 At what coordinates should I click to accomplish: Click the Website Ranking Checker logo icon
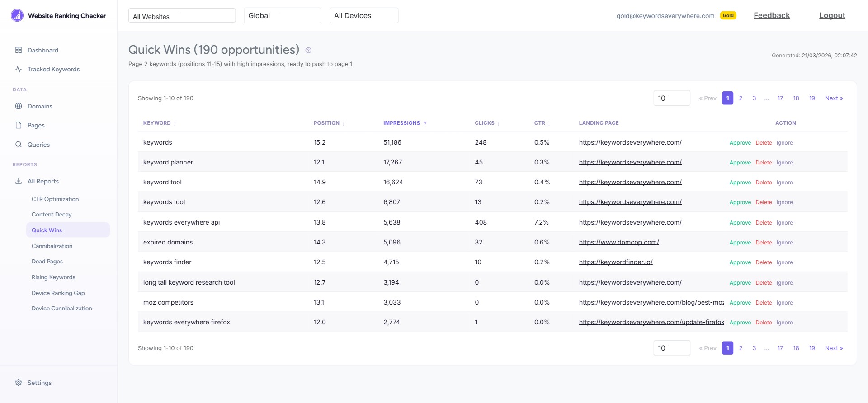coord(17,15)
